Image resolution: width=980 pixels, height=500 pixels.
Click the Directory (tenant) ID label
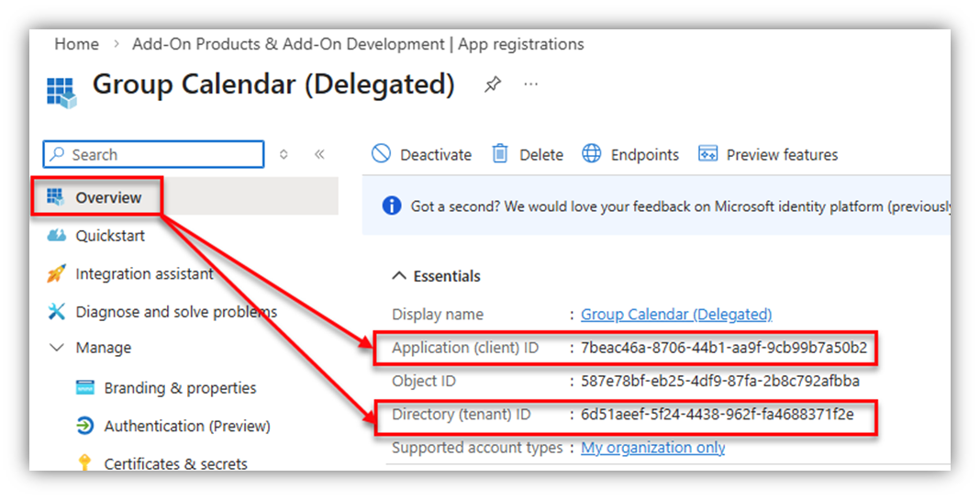pos(462,415)
